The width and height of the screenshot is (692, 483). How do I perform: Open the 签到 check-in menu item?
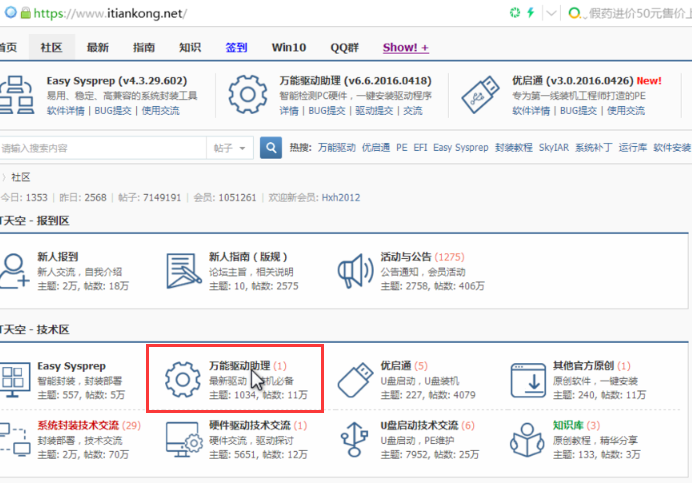click(236, 48)
